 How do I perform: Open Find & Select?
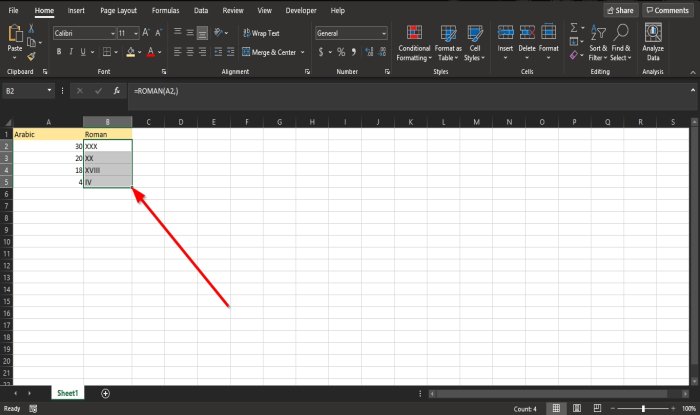(621, 43)
